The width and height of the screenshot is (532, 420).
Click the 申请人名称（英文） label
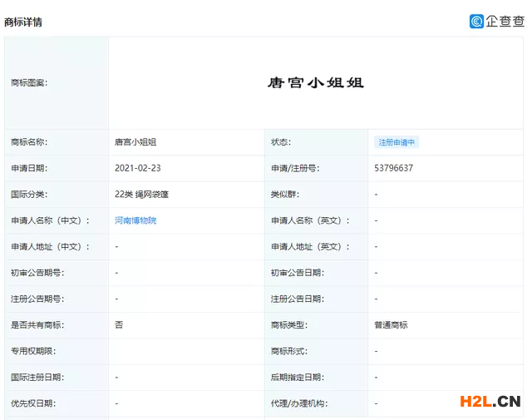[310, 220]
